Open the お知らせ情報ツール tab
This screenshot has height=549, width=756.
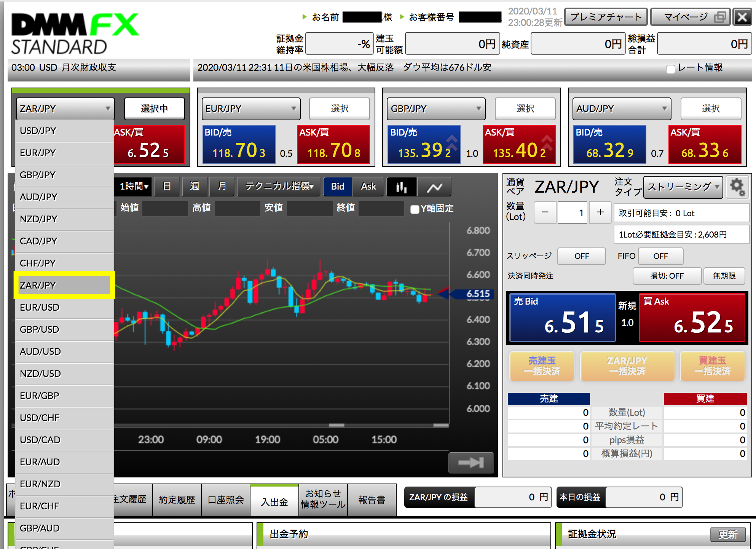coord(323,500)
